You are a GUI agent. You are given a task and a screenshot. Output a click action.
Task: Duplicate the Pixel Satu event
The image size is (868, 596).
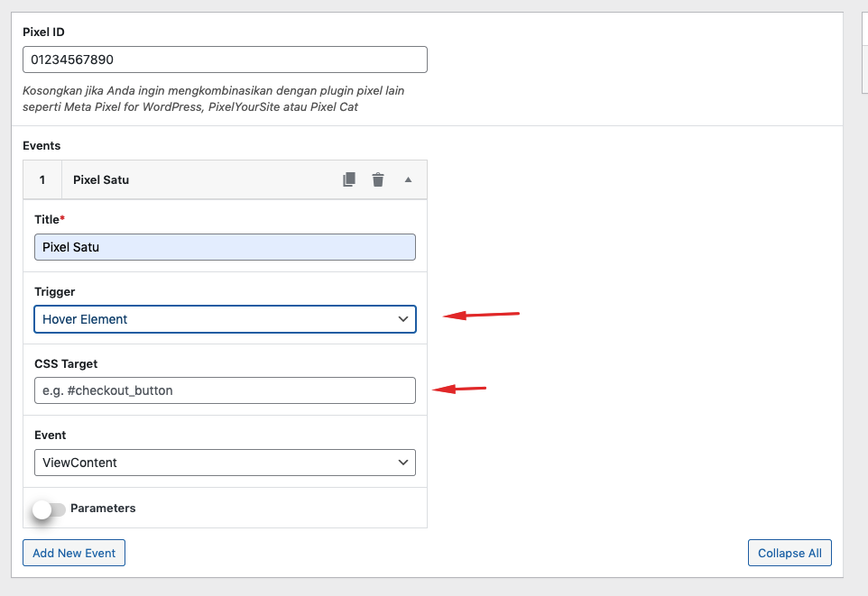coord(349,179)
